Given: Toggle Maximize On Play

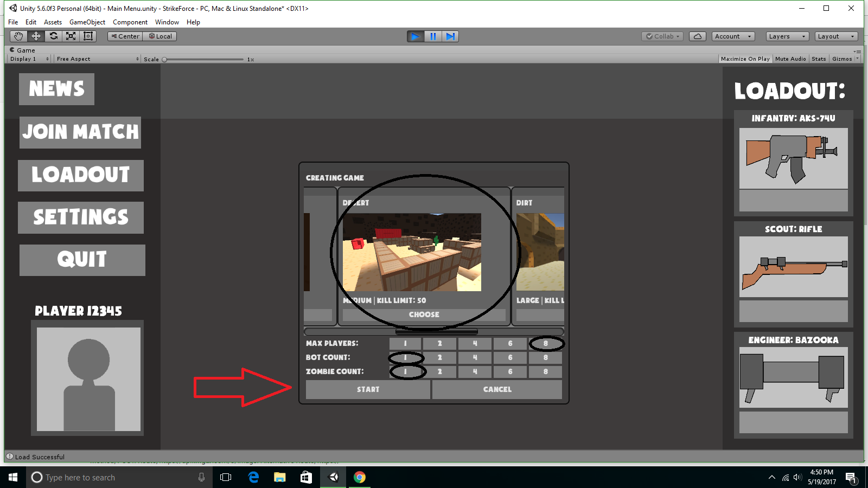Looking at the screenshot, I should 745,59.
